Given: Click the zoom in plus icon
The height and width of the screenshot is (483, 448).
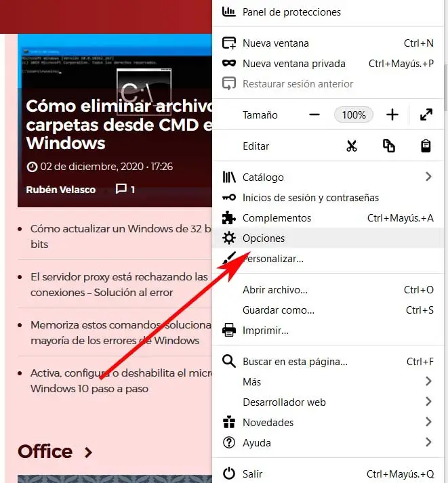Looking at the screenshot, I should coord(392,115).
